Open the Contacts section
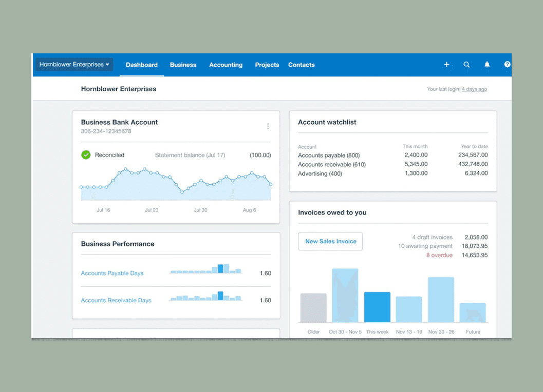The height and width of the screenshot is (392, 543). (301, 65)
